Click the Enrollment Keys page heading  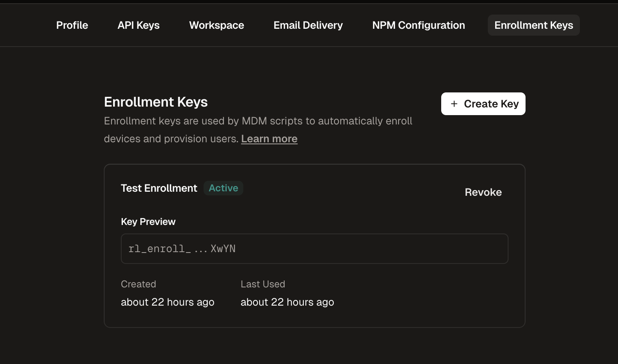click(156, 102)
